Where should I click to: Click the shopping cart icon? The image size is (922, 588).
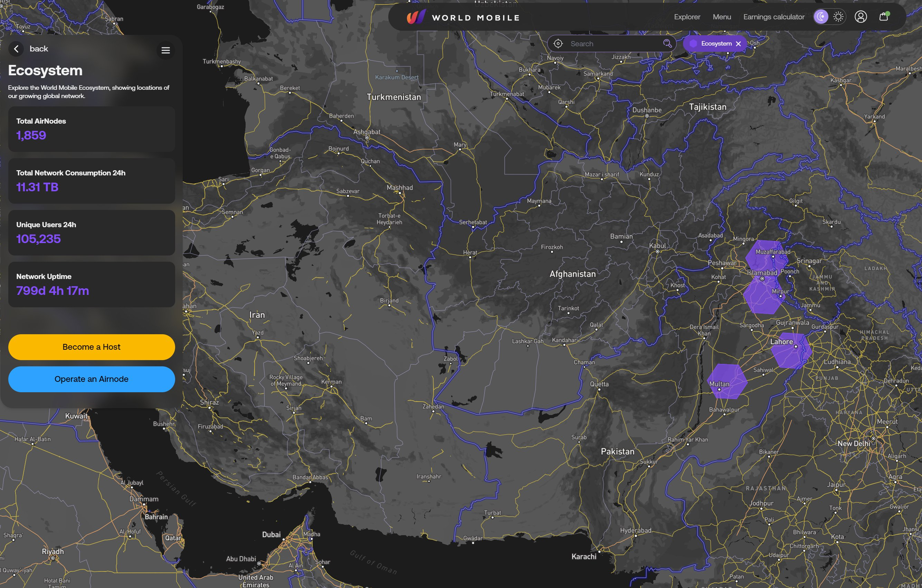(x=885, y=17)
